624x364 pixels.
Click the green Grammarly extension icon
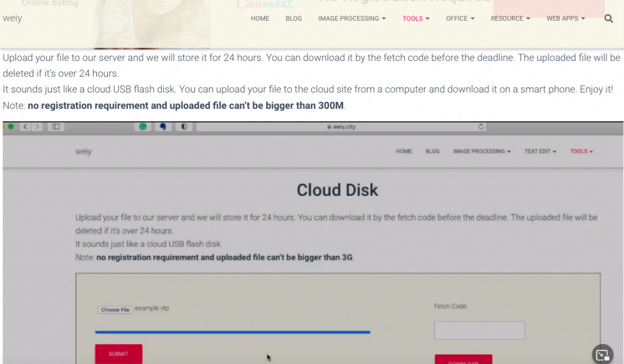143,127
